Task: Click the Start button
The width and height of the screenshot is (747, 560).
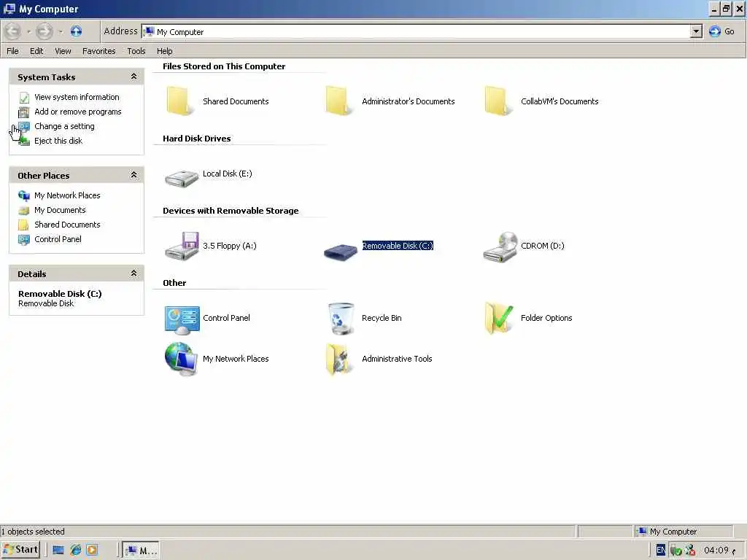Action: point(20,550)
